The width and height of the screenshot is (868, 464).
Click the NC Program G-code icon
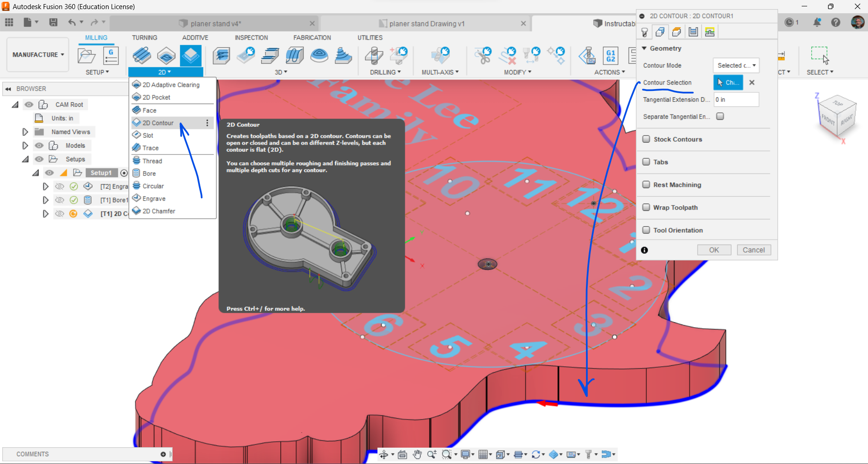point(111,56)
